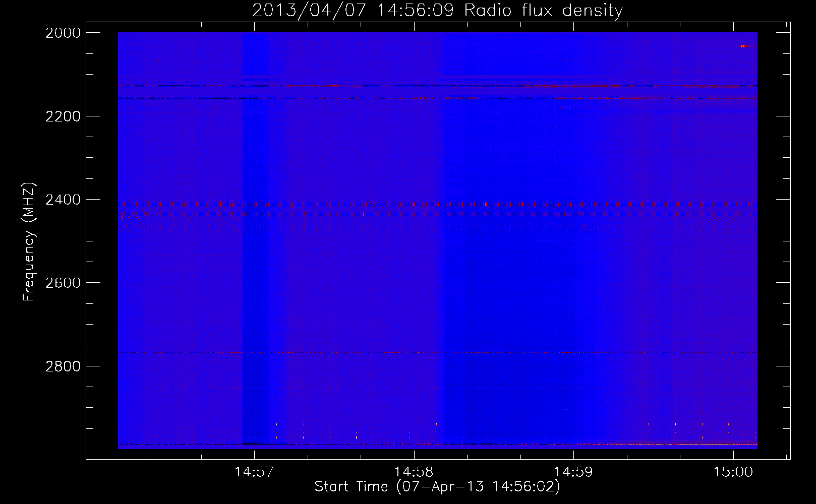Click the "Start Time (07-Apr-13 14:56:02)" label
Viewport: 816px width, 504px height.
(437, 487)
